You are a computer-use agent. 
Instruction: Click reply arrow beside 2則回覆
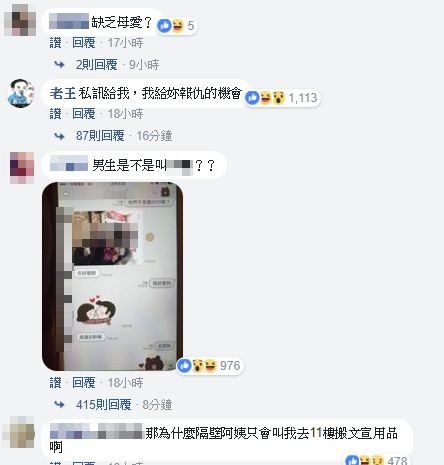tap(59, 65)
